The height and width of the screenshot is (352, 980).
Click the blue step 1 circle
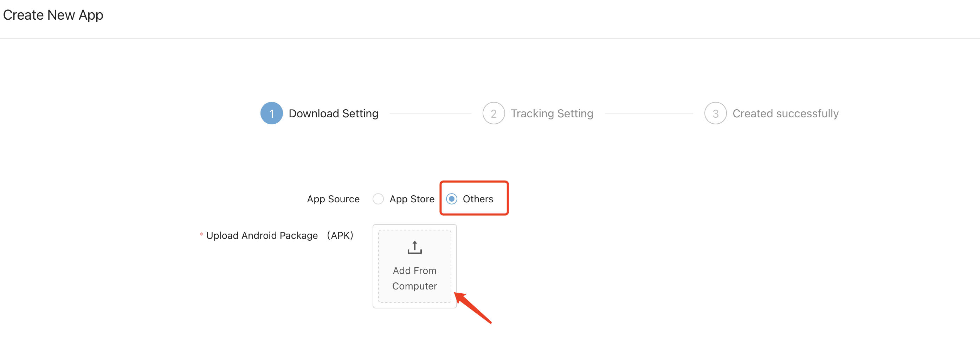(271, 113)
